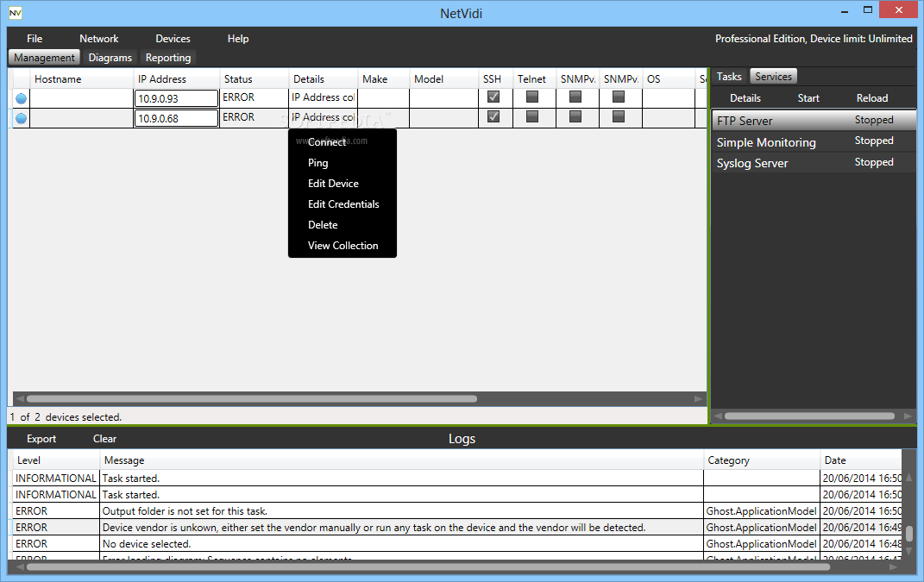This screenshot has width=924, height=582.
Task: Click Details cell for 10.9.0.93
Action: (323, 97)
